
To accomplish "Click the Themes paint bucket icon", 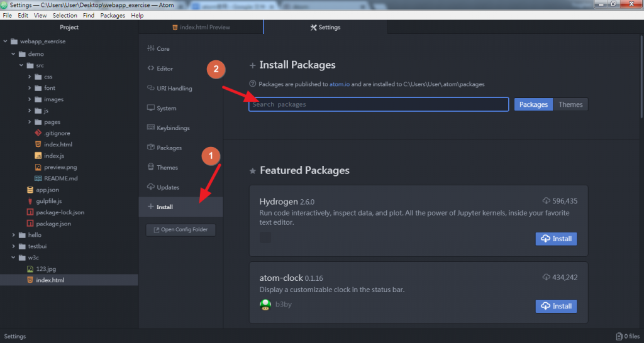I will pyautogui.click(x=151, y=167).
